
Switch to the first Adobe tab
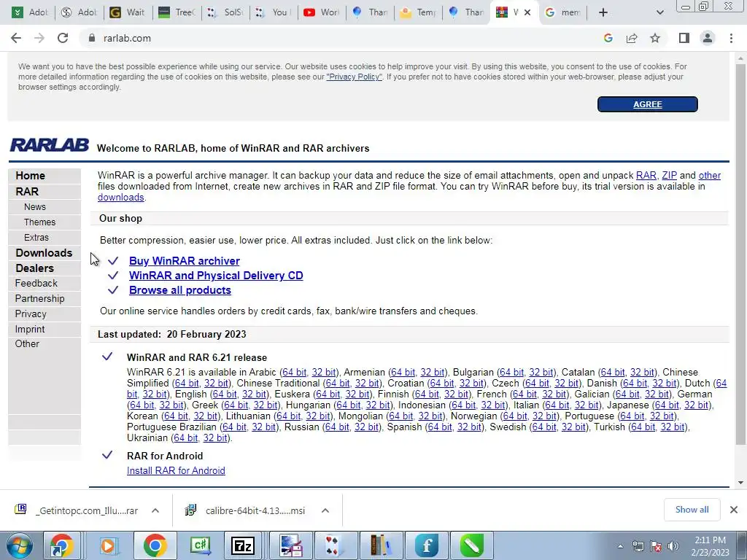29,12
